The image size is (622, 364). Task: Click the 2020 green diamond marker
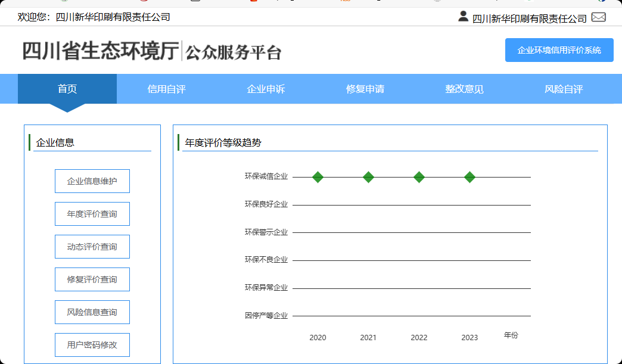click(318, 177)
